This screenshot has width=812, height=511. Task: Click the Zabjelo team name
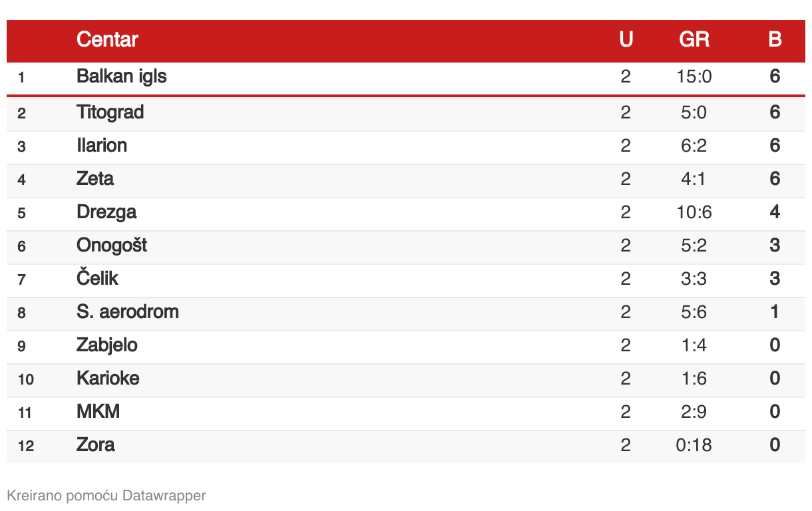click(x=107, y=345)
